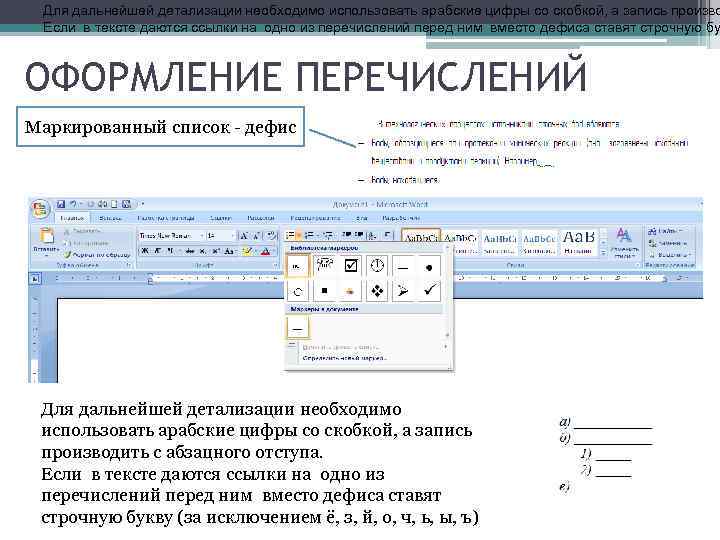Expand the styles gallery
This screenshot has height=540, width=720.
click(604, 253)
